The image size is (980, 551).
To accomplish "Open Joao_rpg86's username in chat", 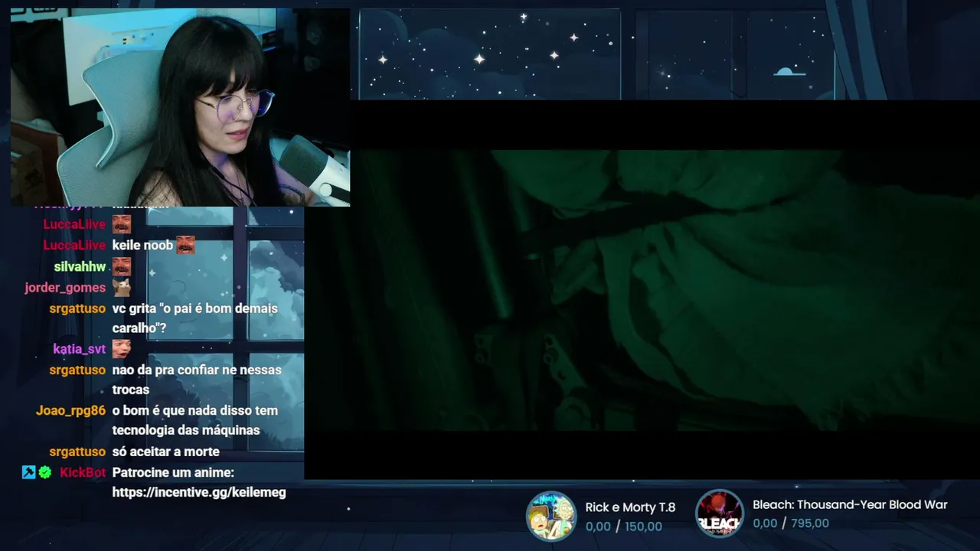I will click(70, 410).
